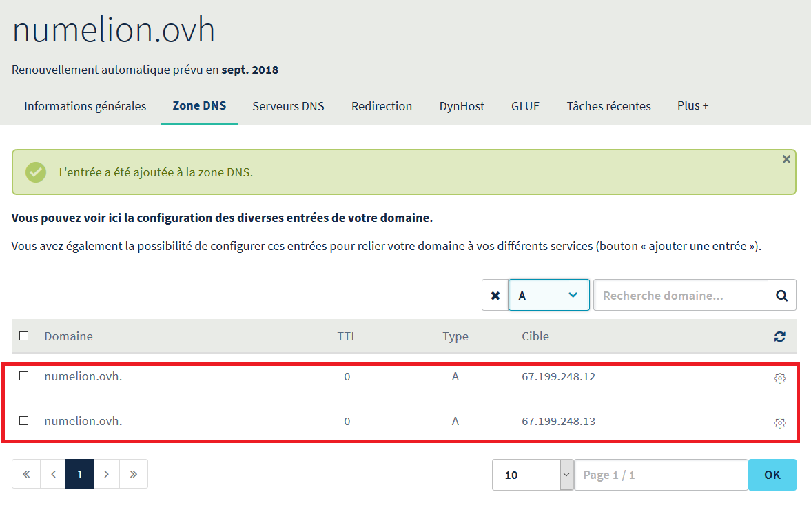Click the numelion.ovh page title
Screen dimensions: 811x532
pyautogui.click(x=114, y=30)
